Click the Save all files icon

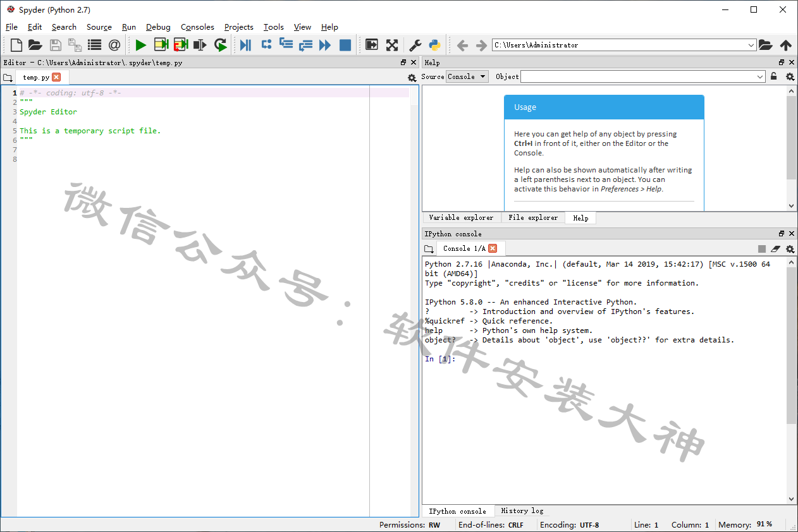click(75, 45)
